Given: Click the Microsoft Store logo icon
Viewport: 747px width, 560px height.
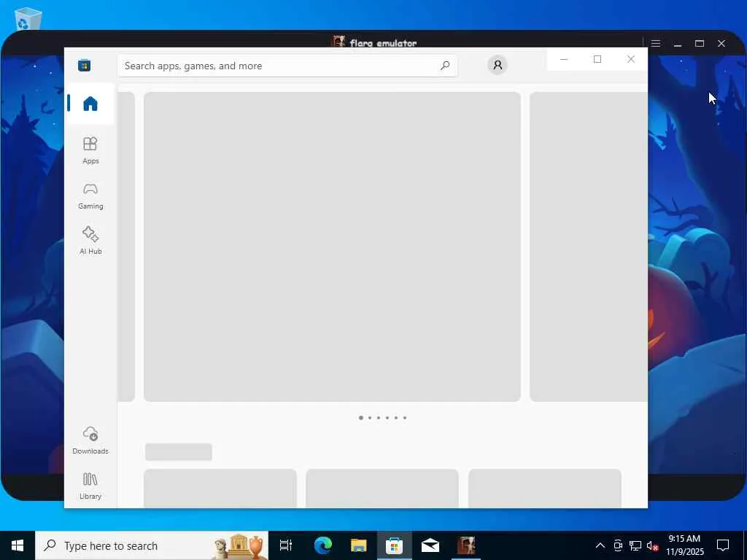Looking at the screenshot, I should pos(85,65).
